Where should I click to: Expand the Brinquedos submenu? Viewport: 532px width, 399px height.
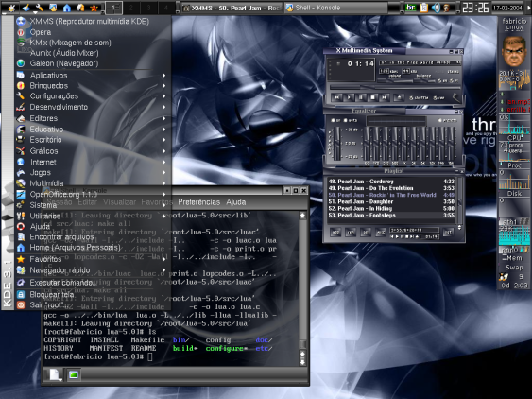[x=93, y=86]
